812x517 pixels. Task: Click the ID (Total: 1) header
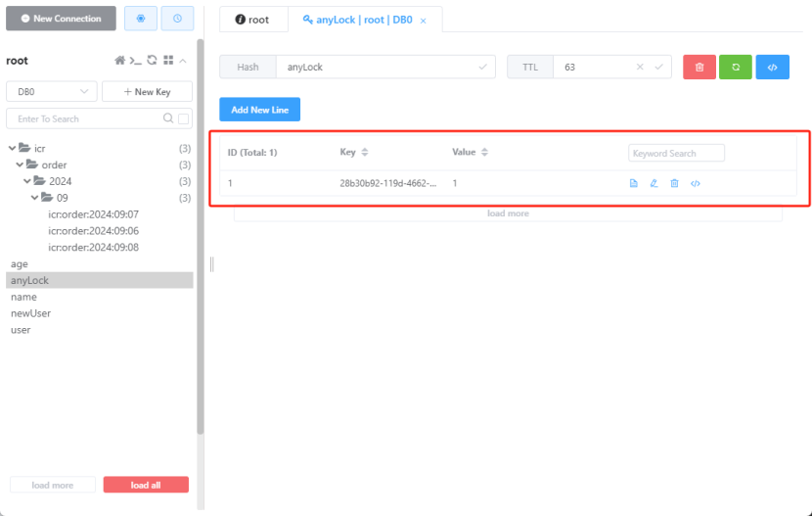coord(252,153)
